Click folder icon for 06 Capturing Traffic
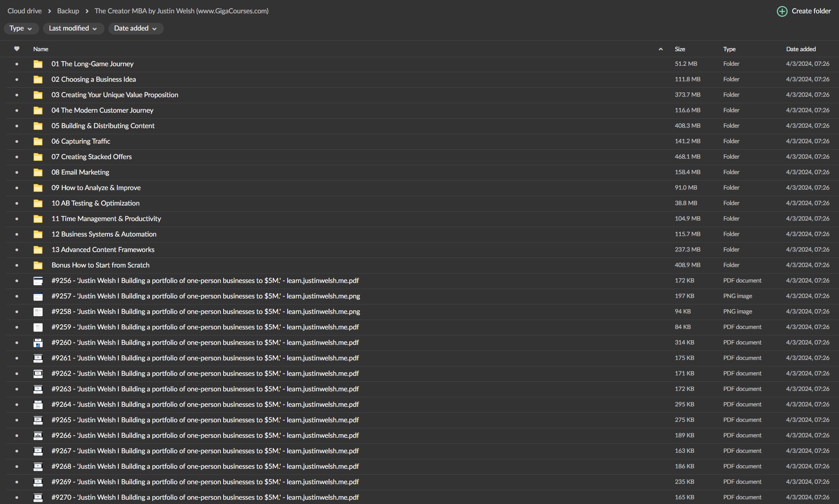The height and width of the screenshot is (504, 839). click(38, 141)
